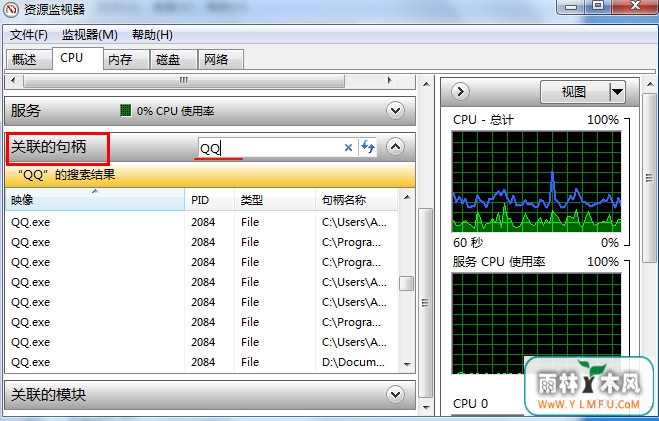Image resolution: width=659 pixels, height=421 pixels.
Task: Click the main pane scroll up arrow
Action: pyautogui.click(x=426, y=84)
